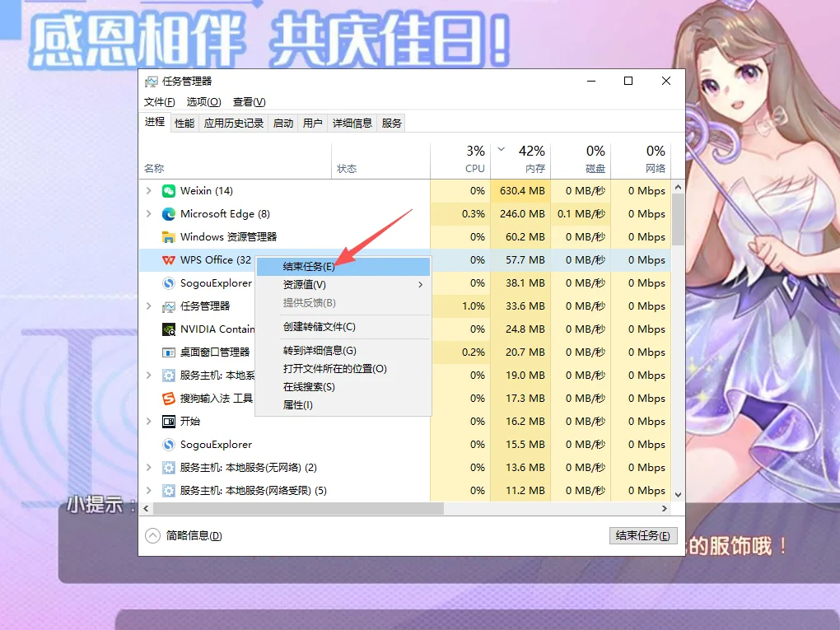The width and height of the screenshot is (840, 630).
Task: Click Weixin memory value 630.4 MB
Action: (522, 191)
